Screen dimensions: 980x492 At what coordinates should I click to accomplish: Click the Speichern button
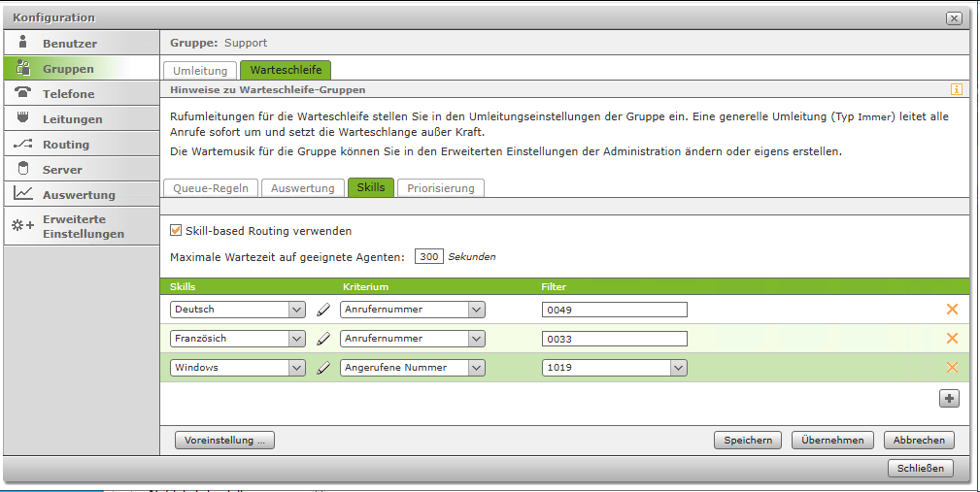pyautogui.click(x=748, y=440)
